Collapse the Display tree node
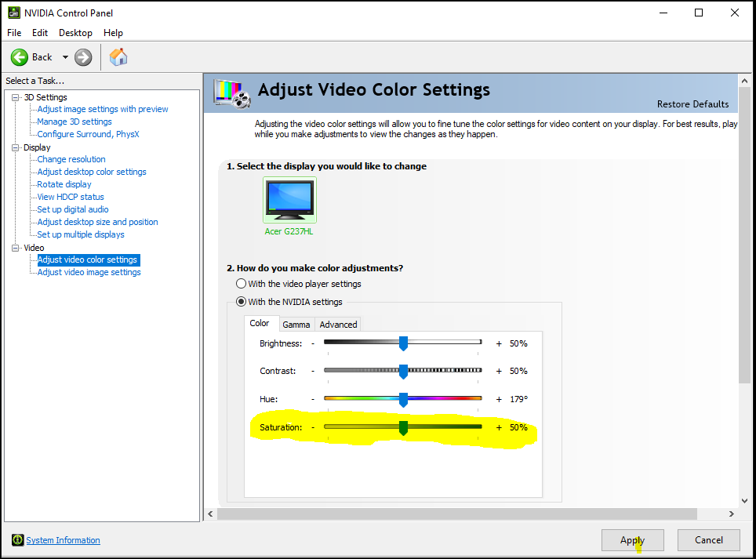The image size is (756, 559). [x=16, y=147]
